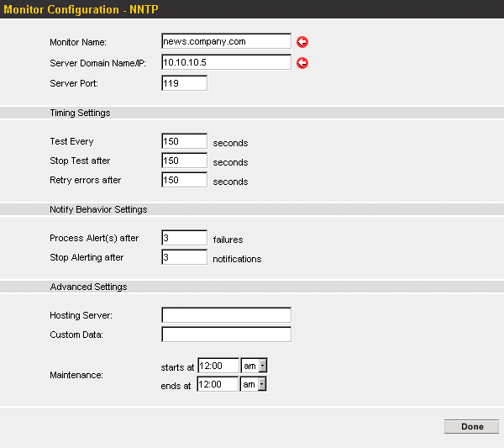Click the Server Port: label
Image resolution: width=504 pixels, height=448 pixels.
tap(74, 83)
